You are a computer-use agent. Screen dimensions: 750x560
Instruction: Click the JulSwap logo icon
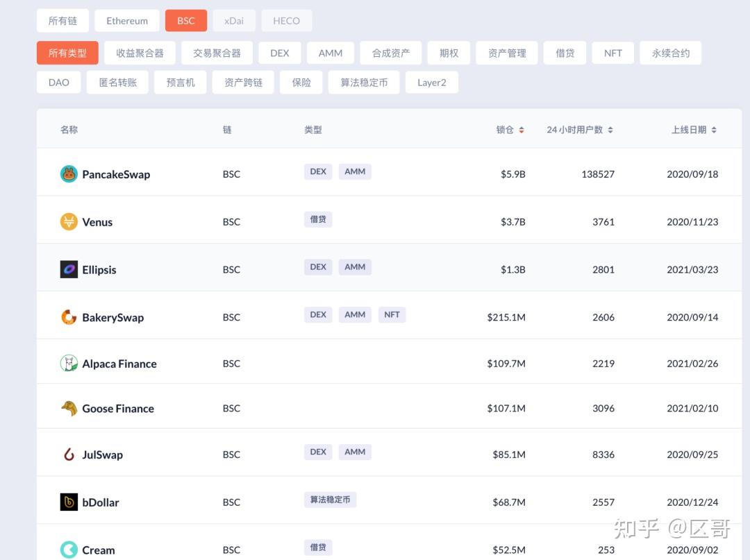click(69, 455)
